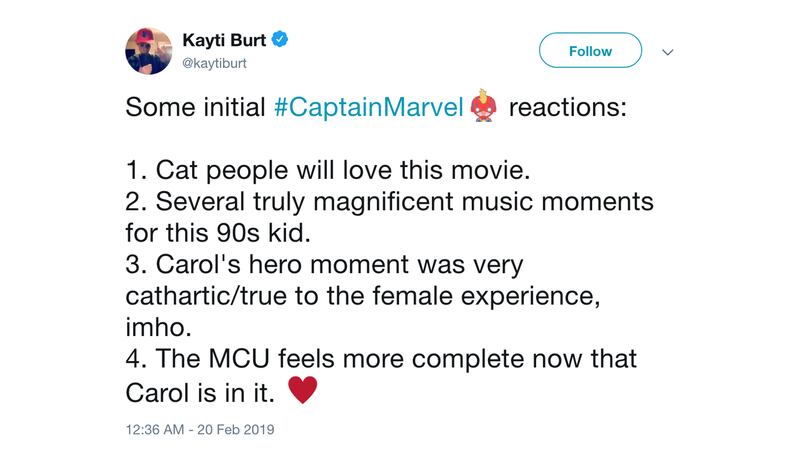Click the Captain Marvel emoji icon

(x=484, y=106)
